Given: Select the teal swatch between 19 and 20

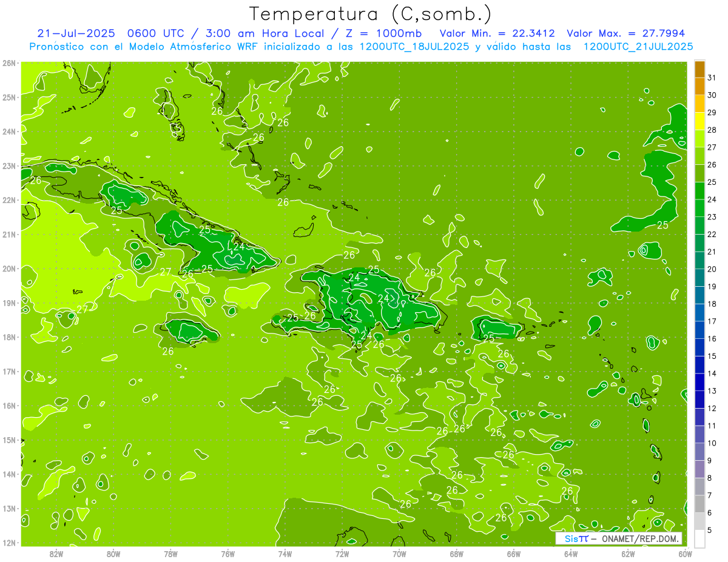Looking at the screenshot, I should tap(699, 278).
